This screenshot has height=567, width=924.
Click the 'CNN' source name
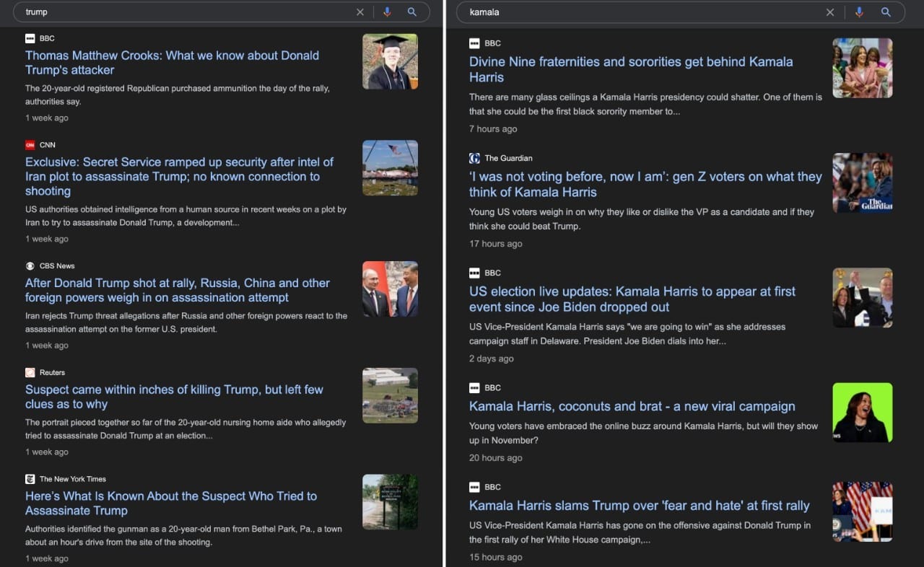pos(48,145)
